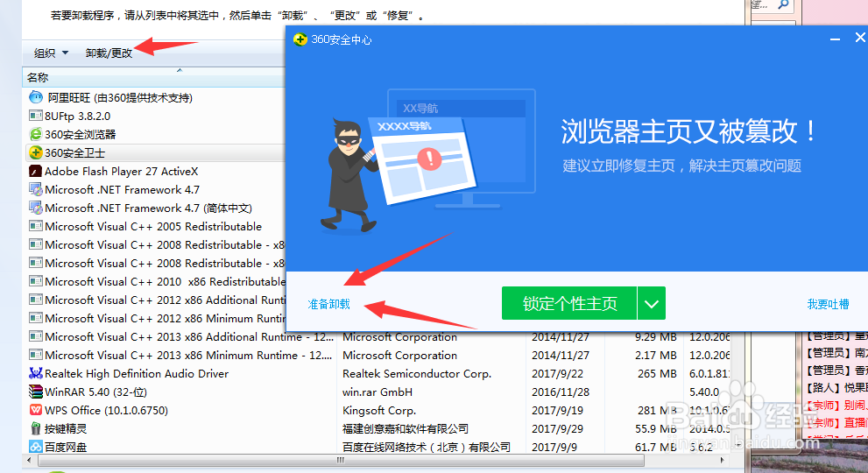Click the Visual C++ 2013 Minimum Runtime icon
868x473 pixels.
[36, 355]
